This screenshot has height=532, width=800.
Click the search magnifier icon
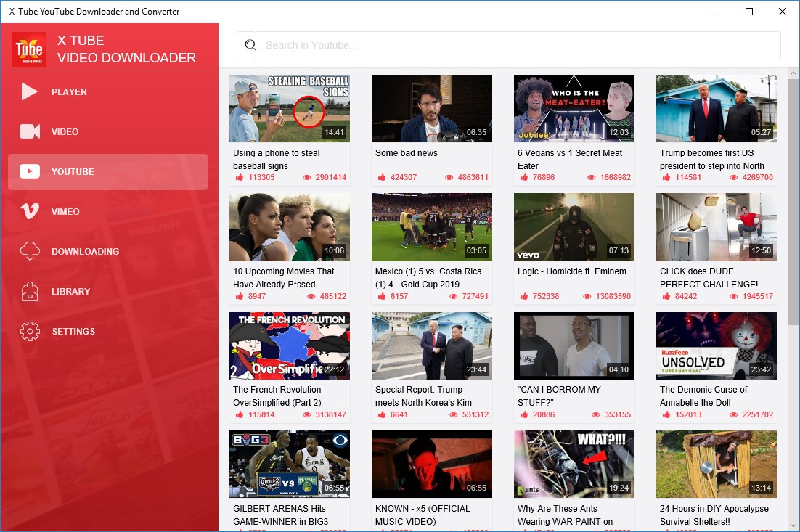250,45
